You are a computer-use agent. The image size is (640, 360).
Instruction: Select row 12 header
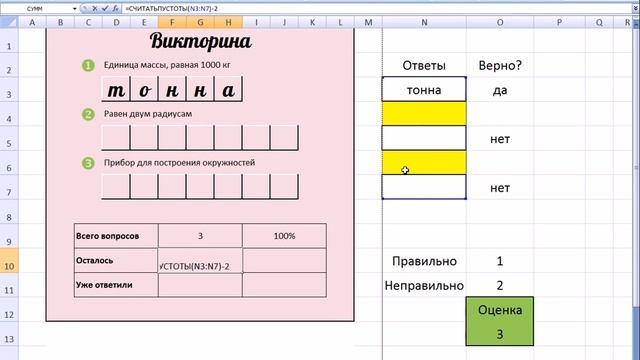coord(9,310)
